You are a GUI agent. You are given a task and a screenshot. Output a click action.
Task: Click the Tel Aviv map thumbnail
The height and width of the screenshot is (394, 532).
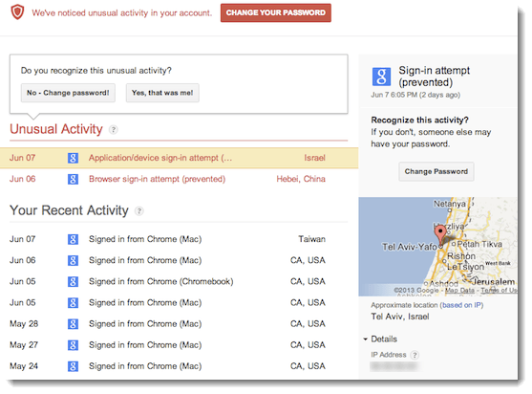(438, 247)
